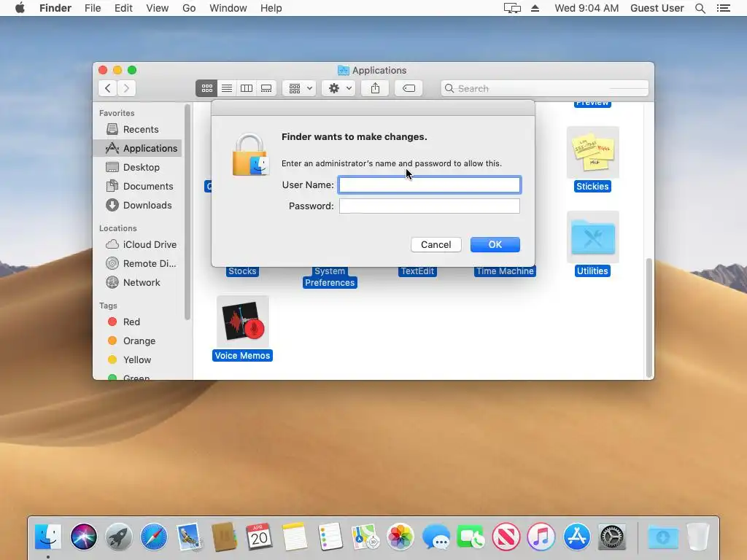Click the AirPlay display menu bar icon
Image resolution: width=747 pixels, height=560 pixels.
point(512,8)
